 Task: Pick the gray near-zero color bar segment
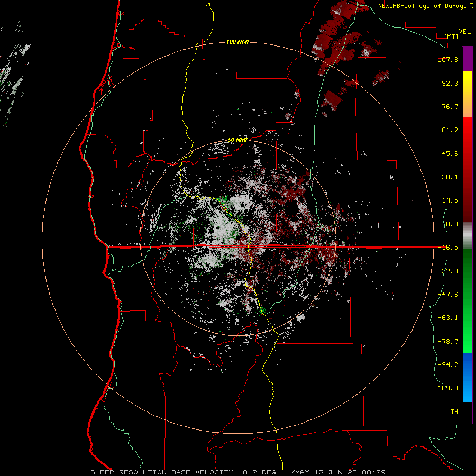(467, 235)
